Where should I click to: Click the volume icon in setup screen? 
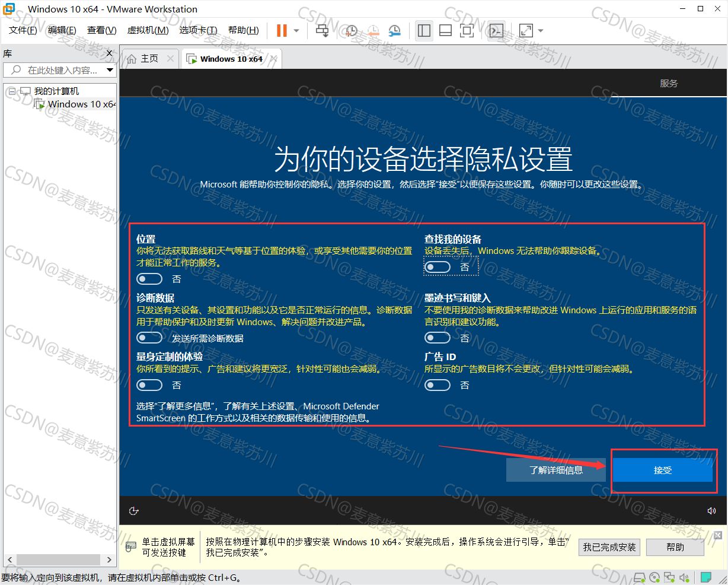pos(712,511)
